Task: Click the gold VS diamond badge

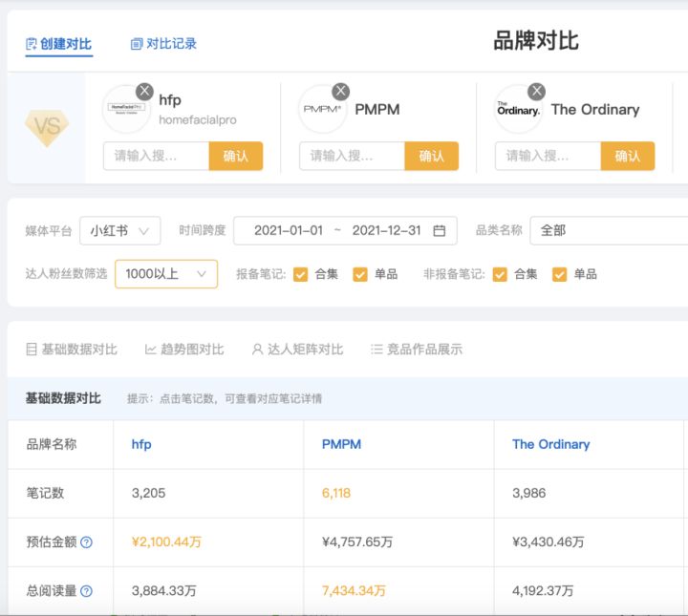Action: coord(46,128)
